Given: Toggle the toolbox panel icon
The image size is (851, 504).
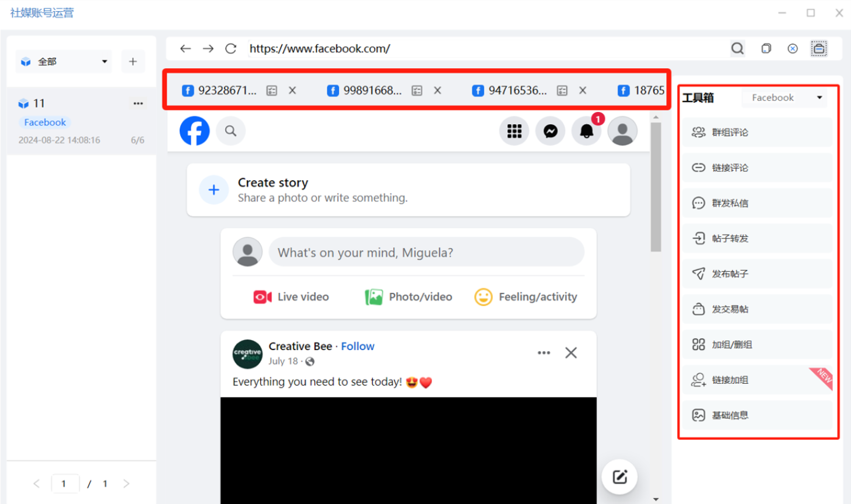Looking at the screenshot, I should pyautogui.click(x=819, y=48).
